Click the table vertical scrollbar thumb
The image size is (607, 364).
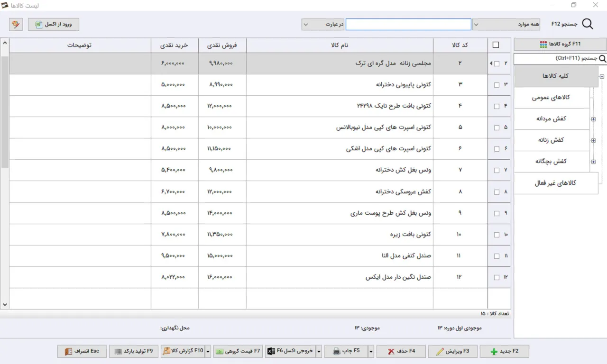click(5, 112)
